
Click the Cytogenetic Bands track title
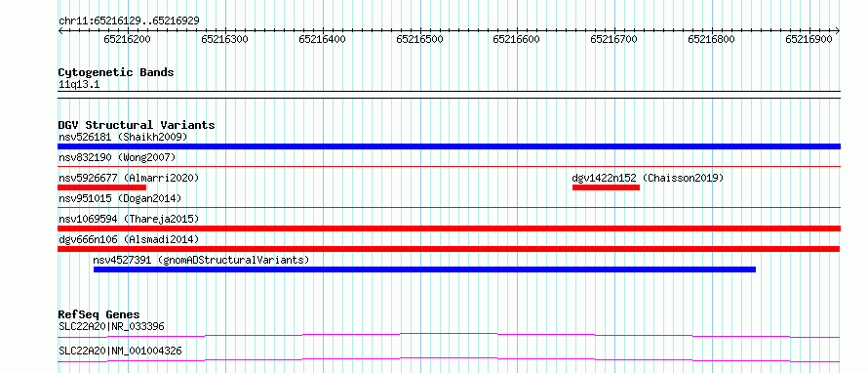click(x=116, y=72)
